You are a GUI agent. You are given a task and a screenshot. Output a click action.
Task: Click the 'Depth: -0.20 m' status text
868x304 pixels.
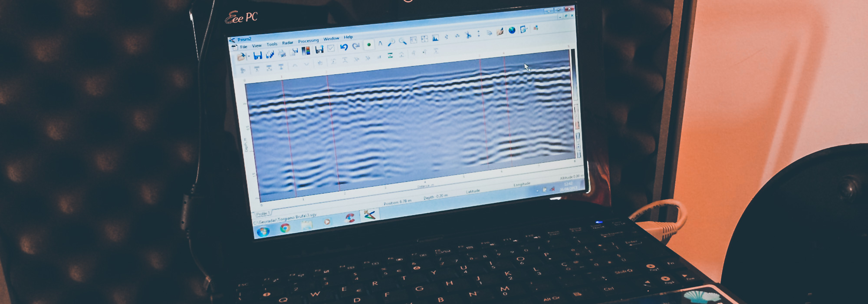click(435, 197)
